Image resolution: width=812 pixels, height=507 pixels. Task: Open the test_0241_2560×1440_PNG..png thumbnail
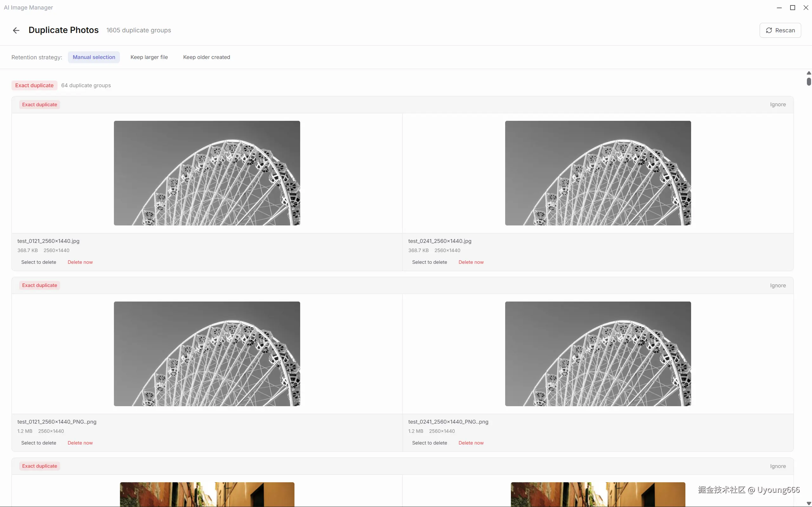(x=598, y=354)
